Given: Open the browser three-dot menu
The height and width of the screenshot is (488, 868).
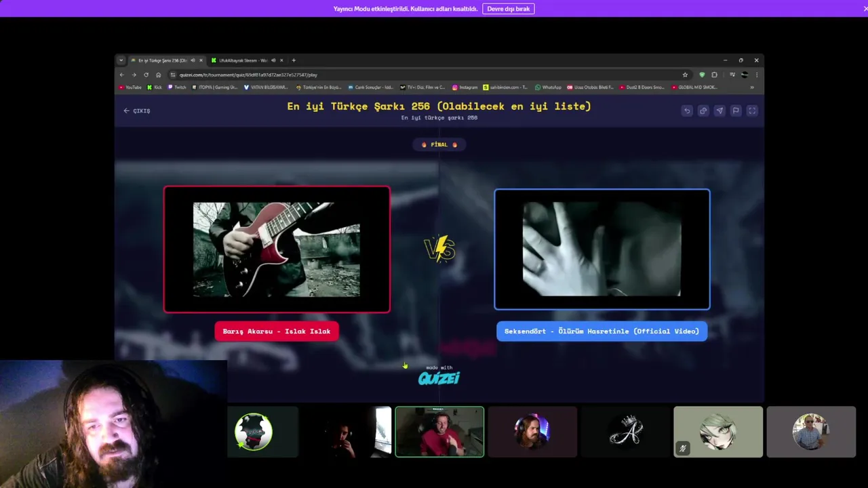Looking at the screenshot, I should pyautogui.click(x=757, y=75).
